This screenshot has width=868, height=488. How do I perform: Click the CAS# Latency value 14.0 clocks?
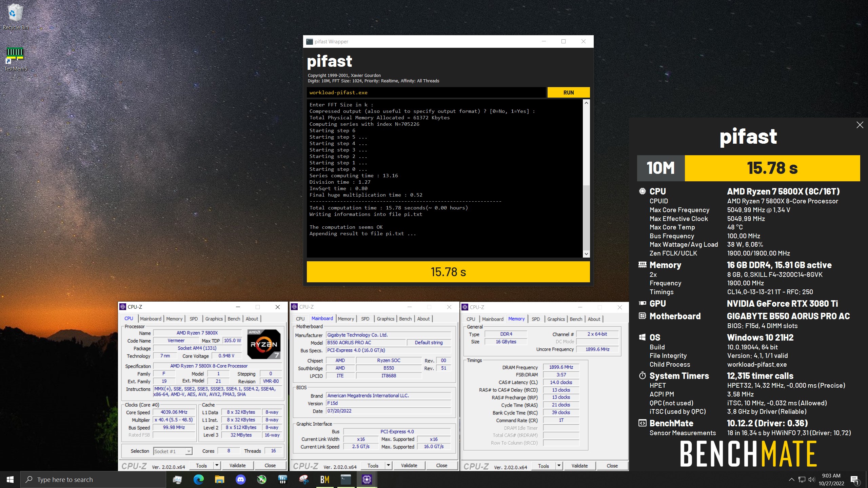(561, 382)
